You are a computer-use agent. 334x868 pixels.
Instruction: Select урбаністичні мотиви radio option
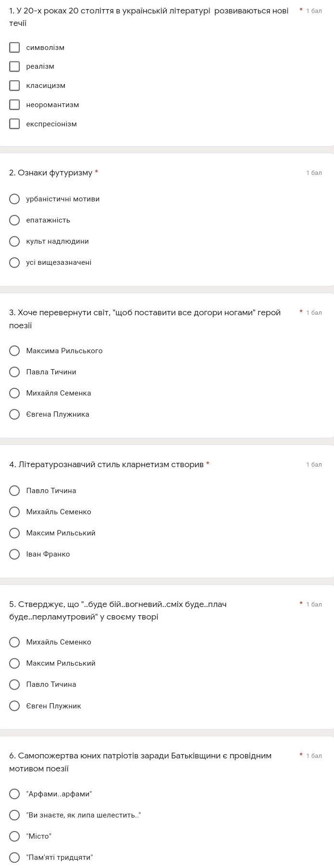point(15,199)
